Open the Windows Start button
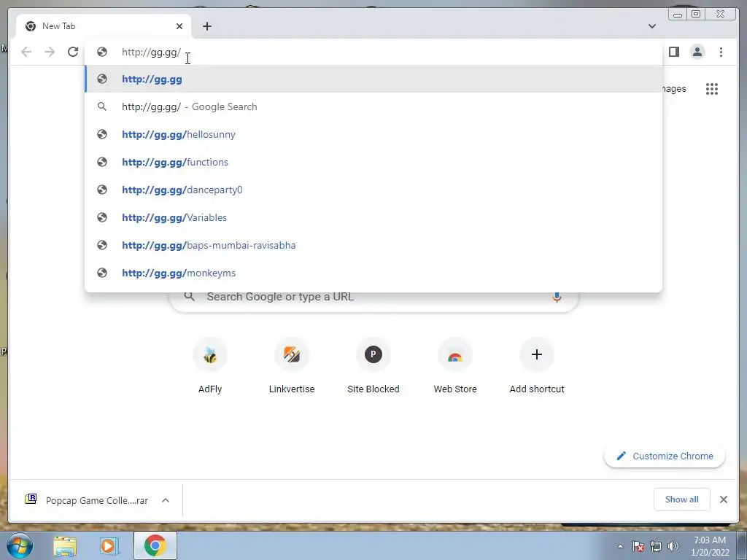 19,545
